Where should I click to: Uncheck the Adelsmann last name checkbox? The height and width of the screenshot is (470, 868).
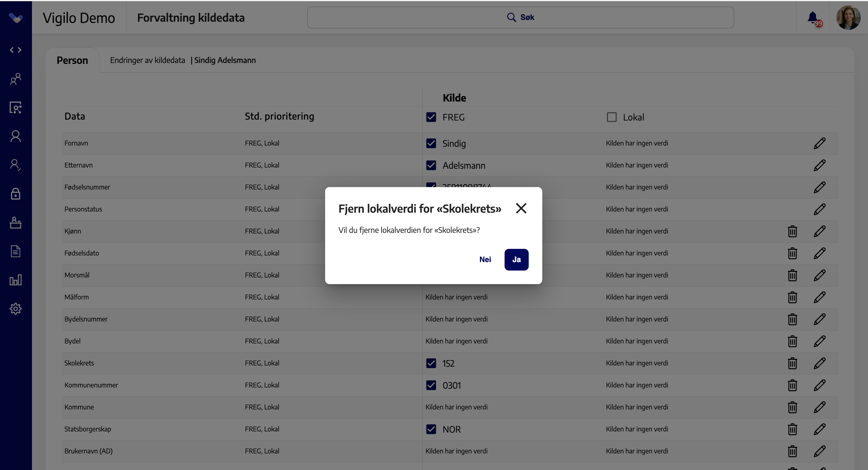click(431, 165)
